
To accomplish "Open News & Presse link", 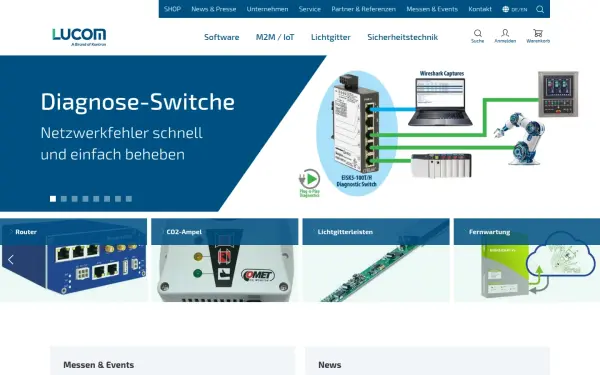I will click(214, 9).
